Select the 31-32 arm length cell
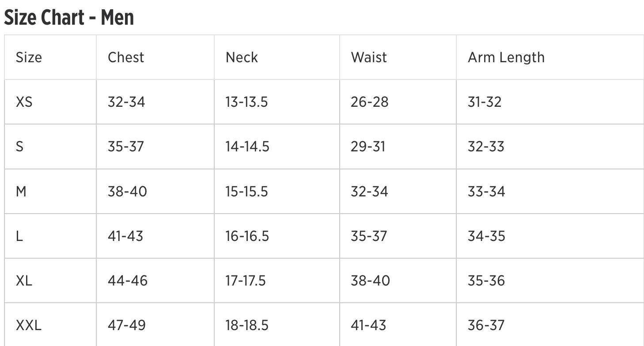The image size is (644, 346). tap(485, 102)
